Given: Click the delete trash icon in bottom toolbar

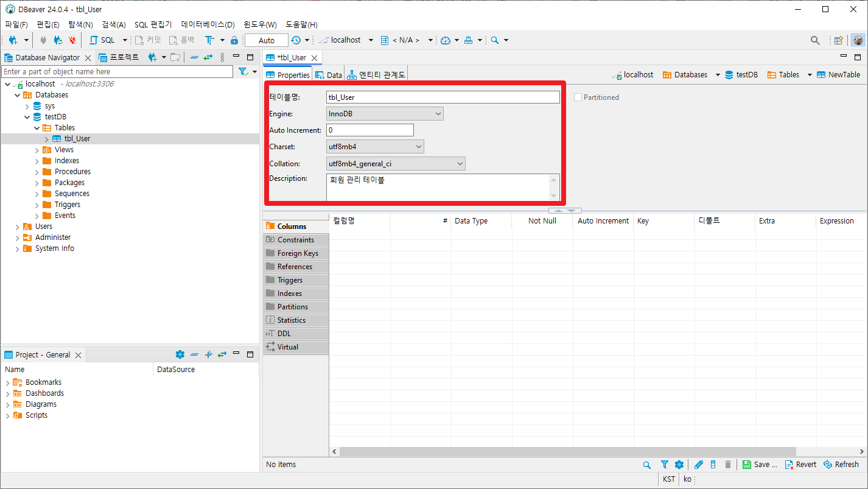Looking at the screenshot, I should point(728,465).
